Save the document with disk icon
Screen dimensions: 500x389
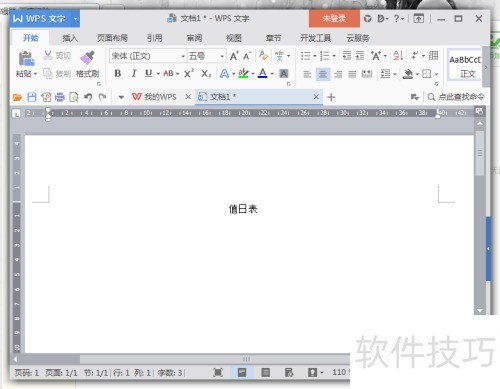(x=32, y=97)
